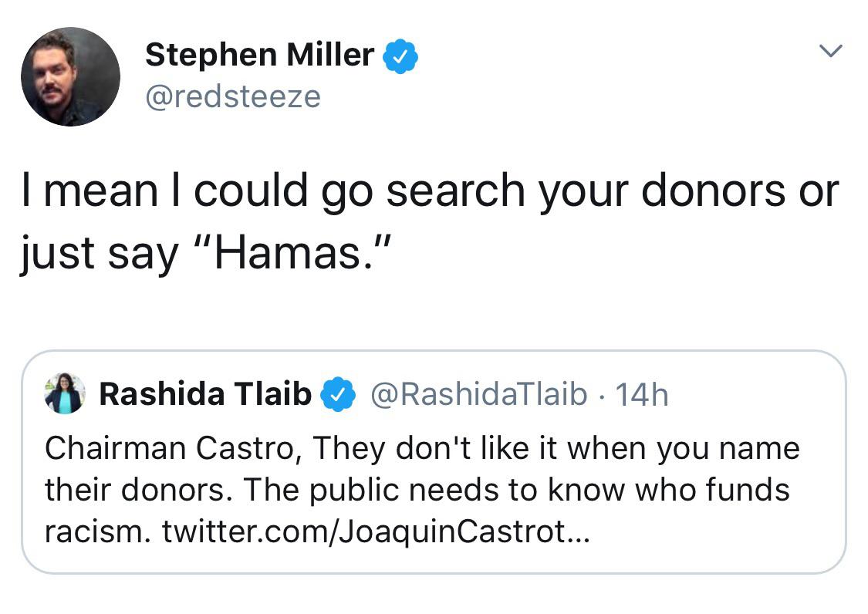
Task: Click the Stephen Miller display name
Action: pyautogui.click(x=259, y=55)
